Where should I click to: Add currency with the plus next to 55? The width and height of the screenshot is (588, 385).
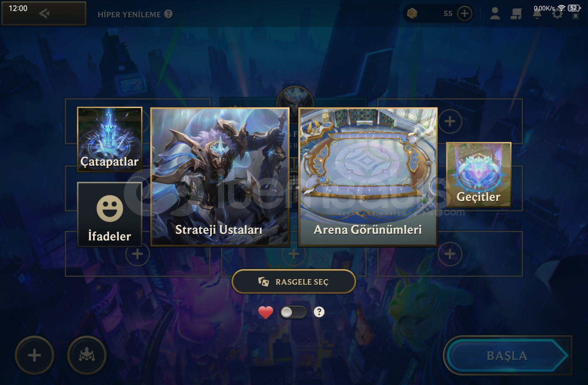[464, 14]
